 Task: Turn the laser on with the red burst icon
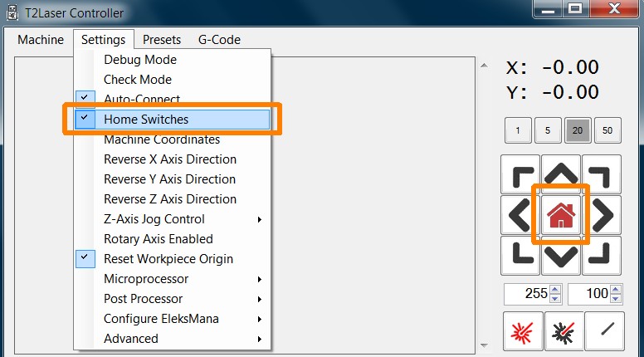(x=523, y=331)
